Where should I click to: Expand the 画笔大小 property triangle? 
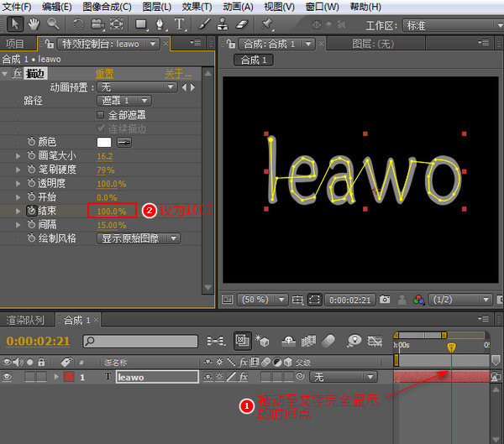pos(18,156)
